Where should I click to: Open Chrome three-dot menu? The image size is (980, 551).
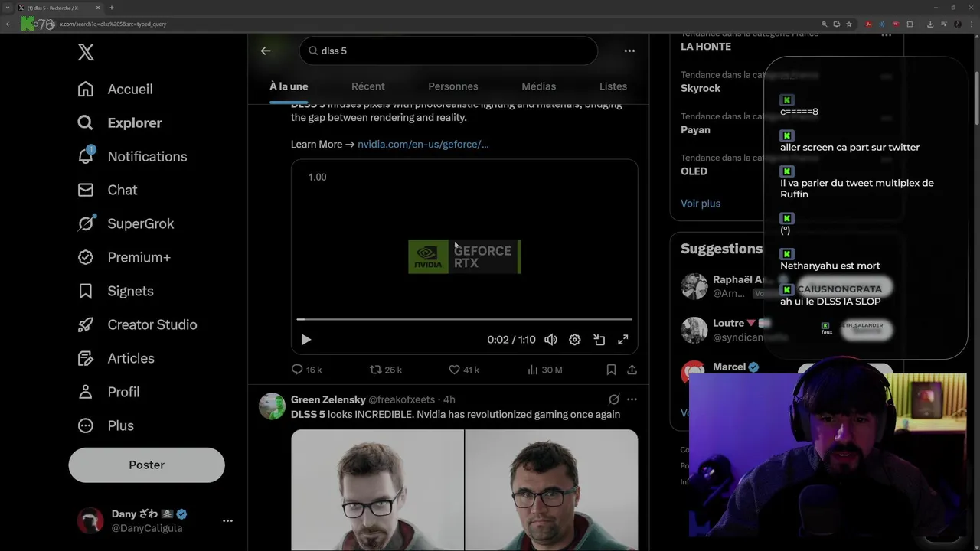click(x=971, y=24)
